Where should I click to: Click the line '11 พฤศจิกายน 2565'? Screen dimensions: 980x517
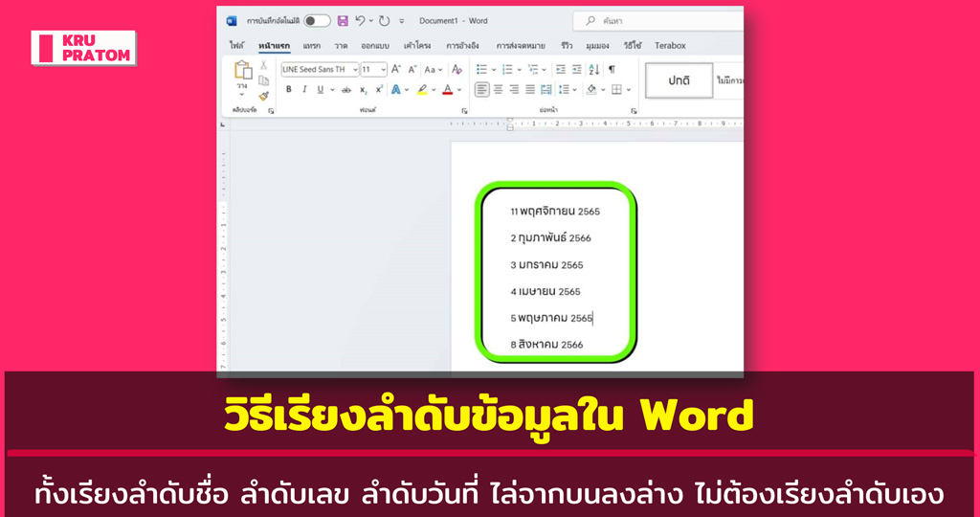coord(555,212)
